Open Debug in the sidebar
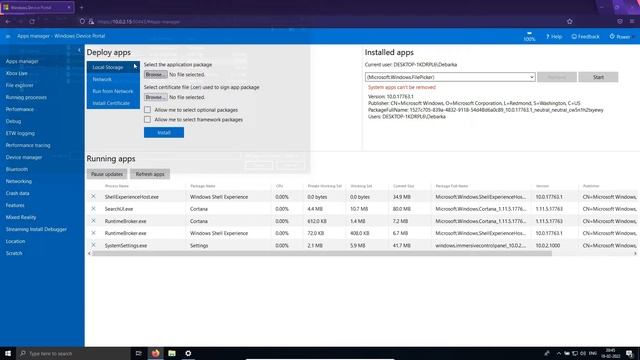640x360 pixels. click(13, 121)
